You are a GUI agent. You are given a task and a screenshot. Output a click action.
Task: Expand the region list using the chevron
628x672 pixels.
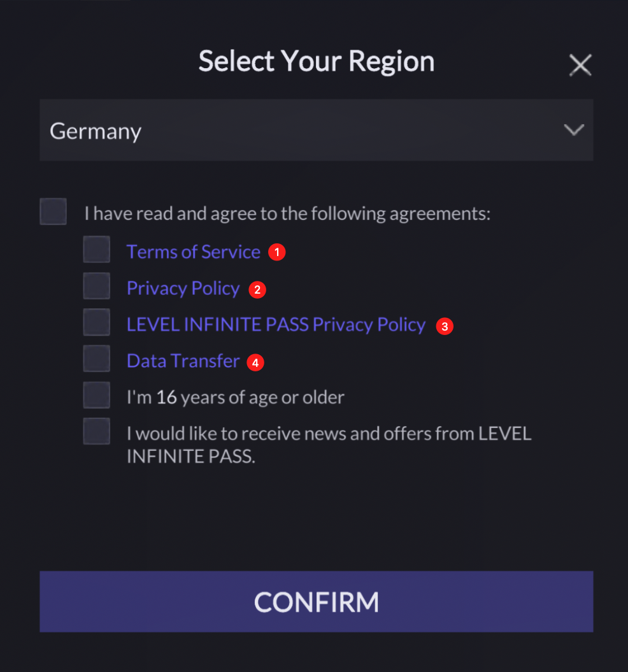pos(573,130)
